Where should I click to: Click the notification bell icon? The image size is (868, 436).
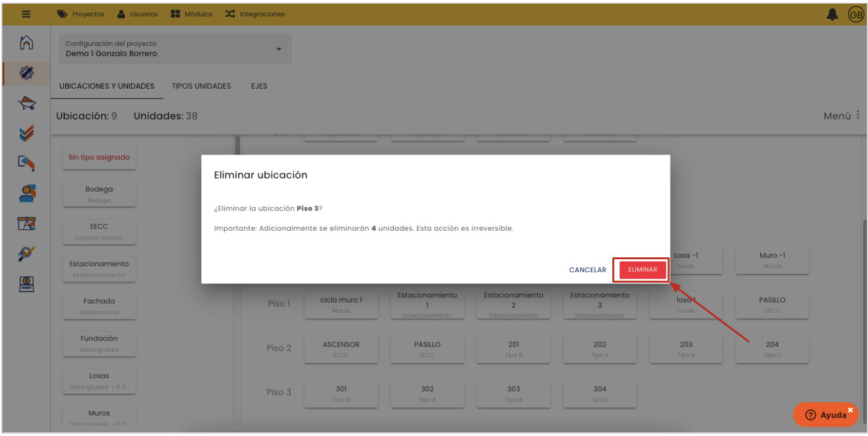click(832, 14)
